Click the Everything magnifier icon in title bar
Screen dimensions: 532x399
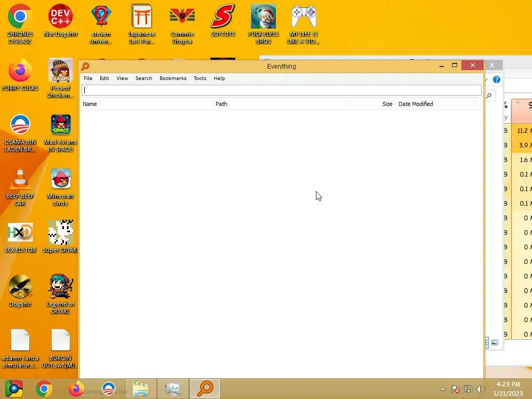click(85, 66)
